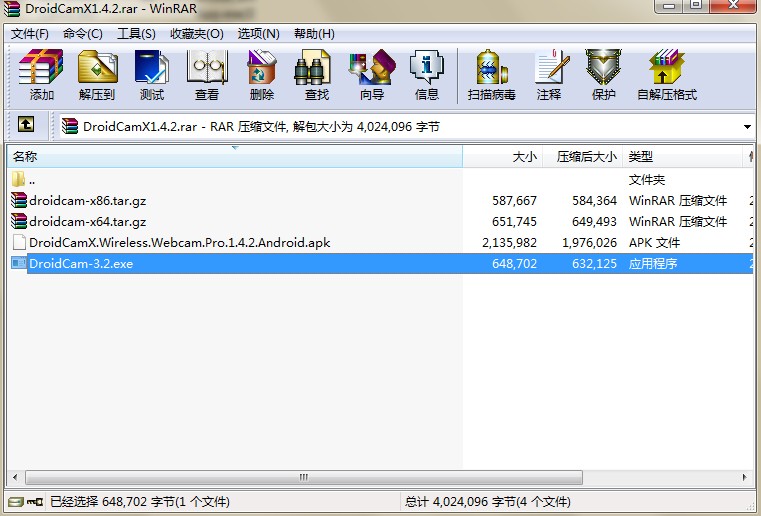Click the 删除 (Delete) icon
The height and width of the screenshot is (516, 761).
(x=262, y=75)
